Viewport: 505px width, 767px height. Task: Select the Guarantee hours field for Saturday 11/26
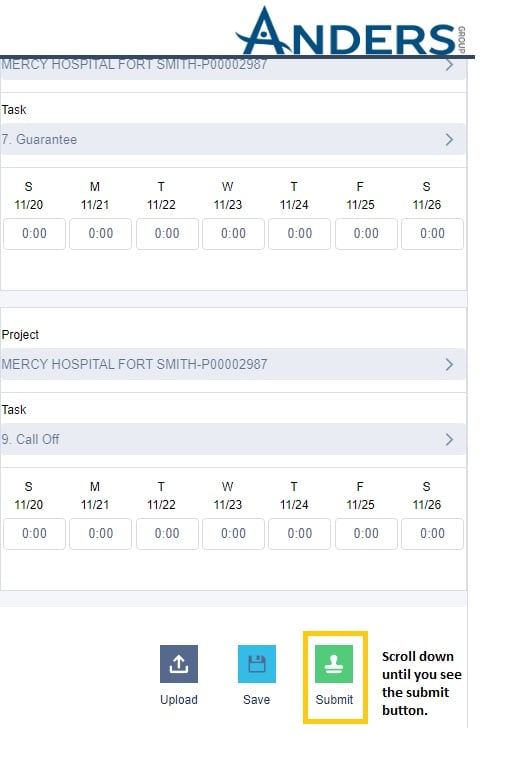coord(433,234)
